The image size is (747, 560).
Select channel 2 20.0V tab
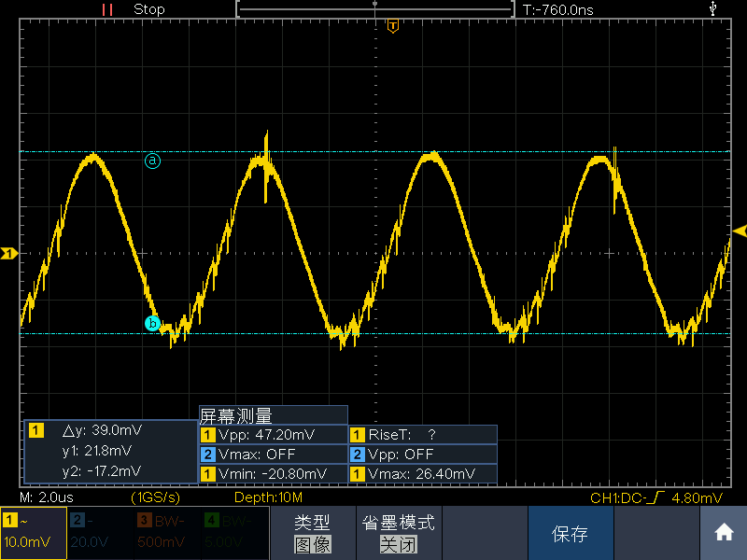point(100,533)
